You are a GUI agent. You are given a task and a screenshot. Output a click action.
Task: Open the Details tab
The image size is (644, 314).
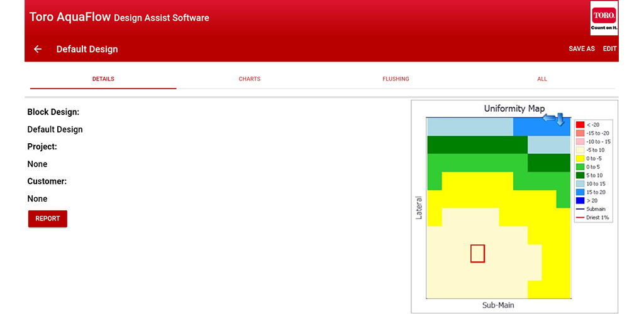tap(103, 78)
